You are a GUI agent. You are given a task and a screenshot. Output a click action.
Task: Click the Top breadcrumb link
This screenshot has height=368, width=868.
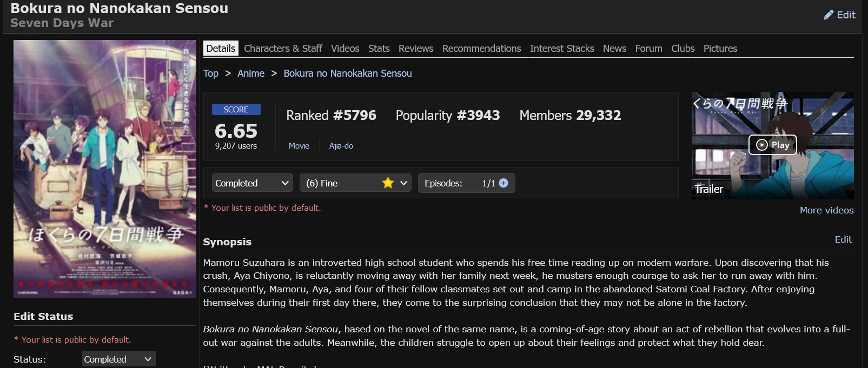point(211,73)
